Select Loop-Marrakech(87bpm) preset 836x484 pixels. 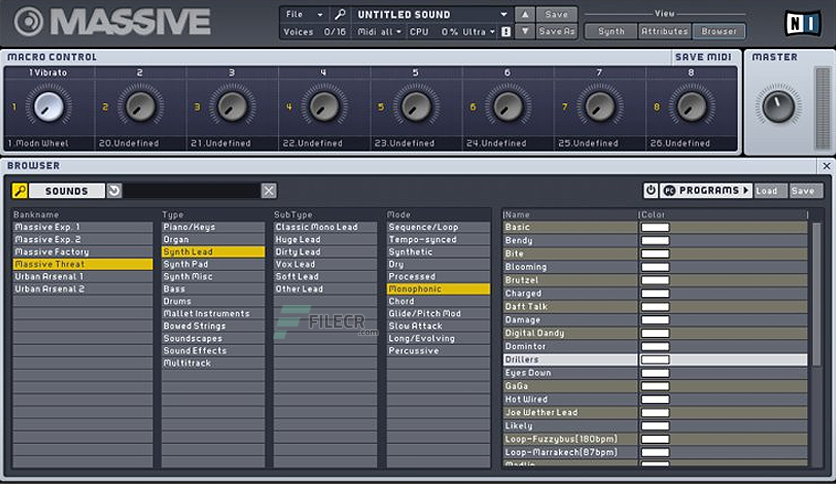tap(655, 453)
